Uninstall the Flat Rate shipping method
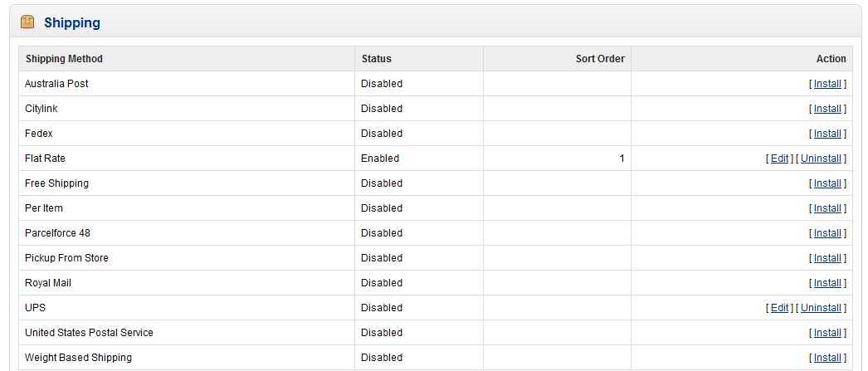Viewport: 868px width, 371px height. (x=821, y=159)
